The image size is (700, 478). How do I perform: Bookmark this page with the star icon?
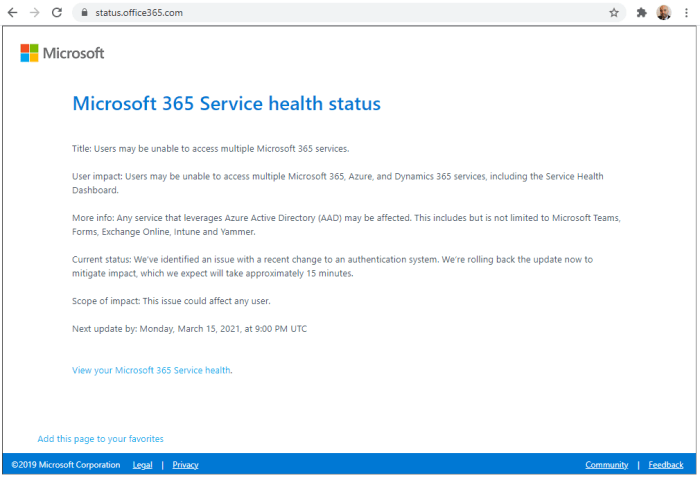click(614, 12)
